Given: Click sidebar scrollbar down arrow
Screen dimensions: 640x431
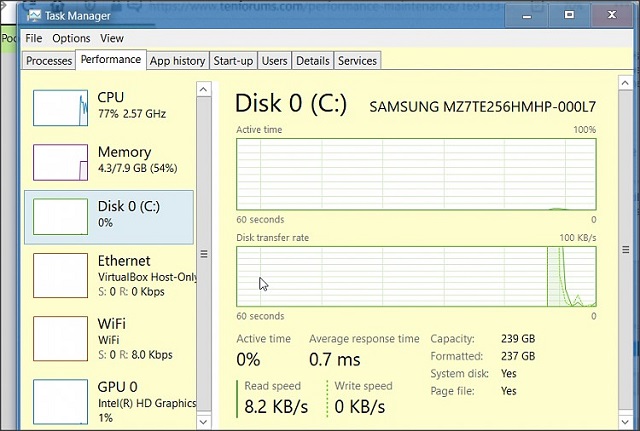Looking at the screenshot, I should point(204,421).
